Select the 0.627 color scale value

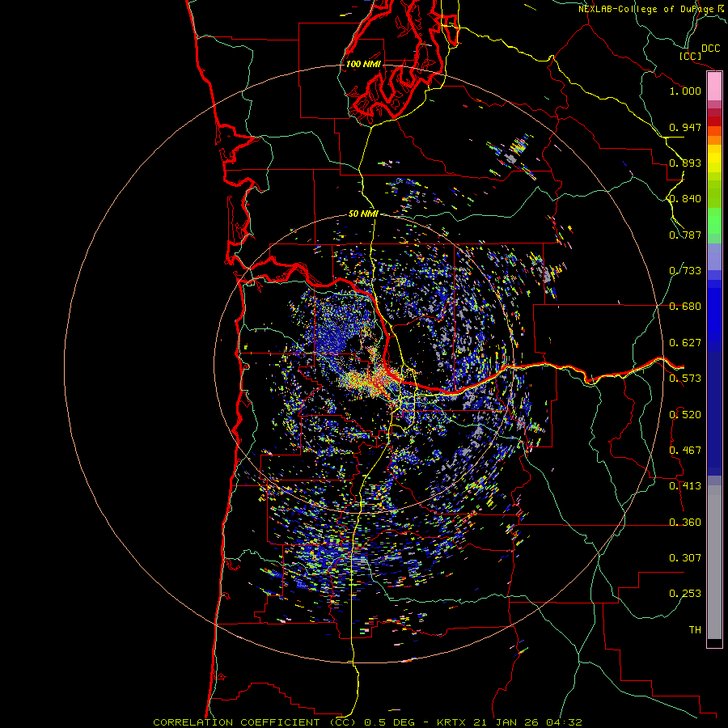click(x=685, y=343)
